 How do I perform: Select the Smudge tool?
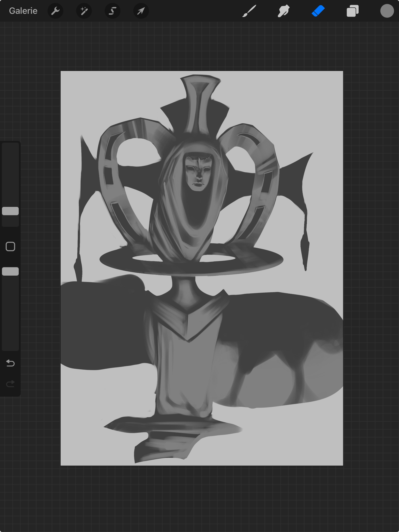(284, 11)
